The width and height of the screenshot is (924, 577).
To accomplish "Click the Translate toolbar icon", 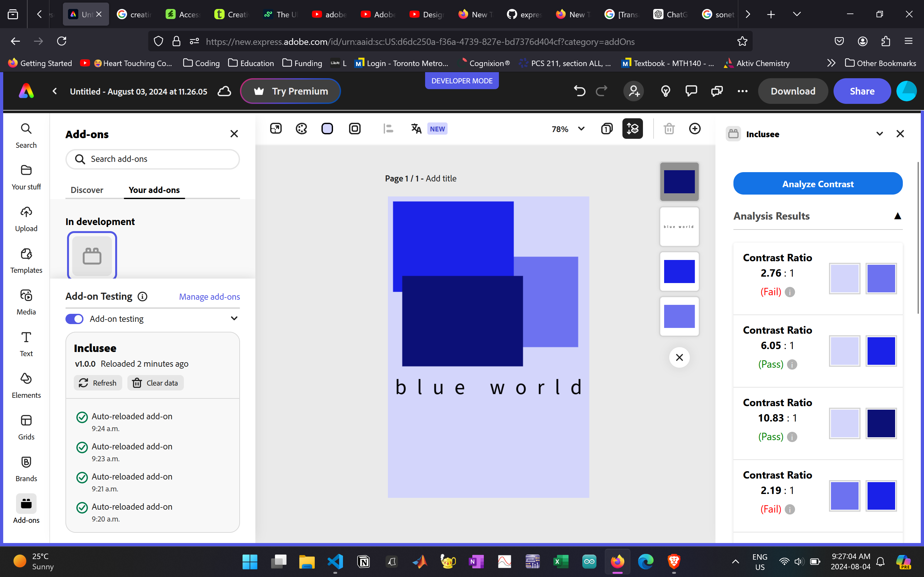I will point(416,129).
